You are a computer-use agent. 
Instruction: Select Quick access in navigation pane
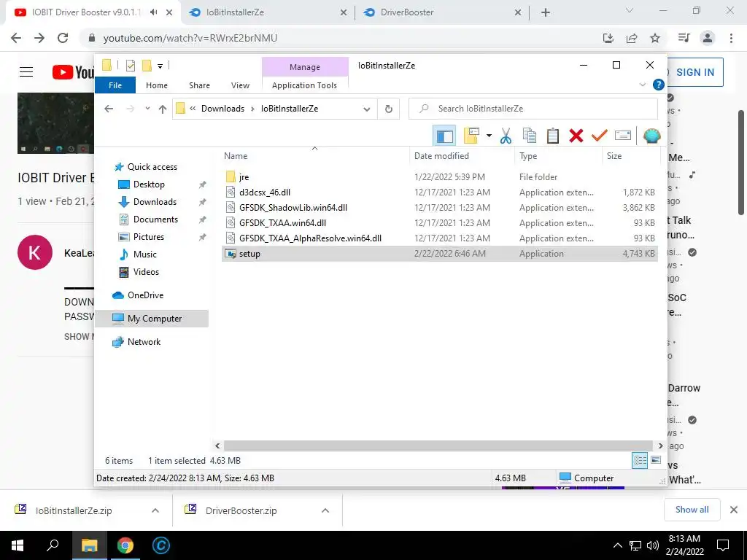click(x=152, y=167)
